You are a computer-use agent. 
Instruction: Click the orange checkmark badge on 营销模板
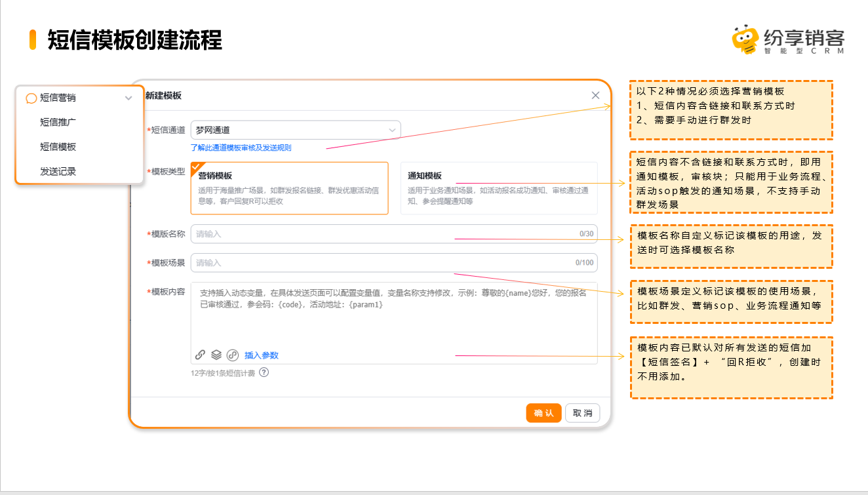tap(197, 167)
